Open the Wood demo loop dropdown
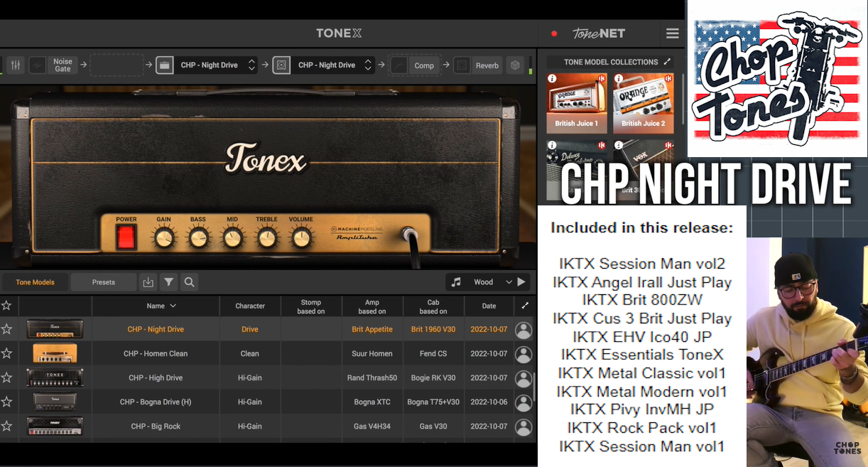The image size is (868, 467). (x=509, y=282)
